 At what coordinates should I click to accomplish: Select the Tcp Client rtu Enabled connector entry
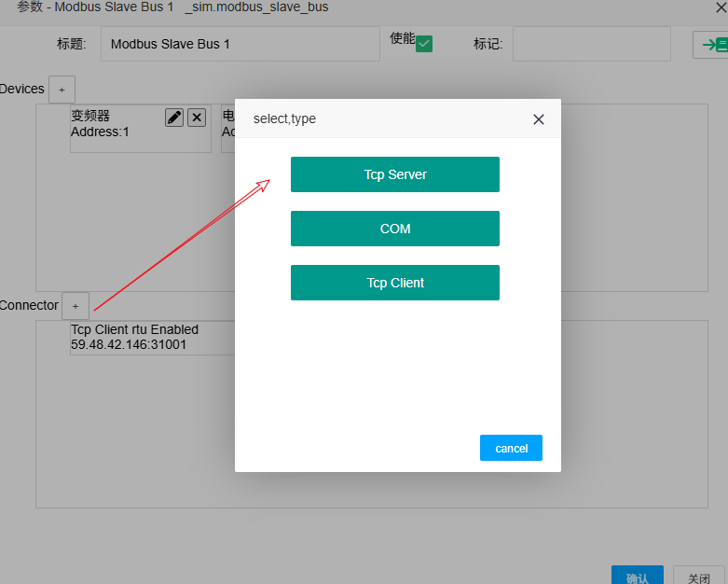click(152, 338)
